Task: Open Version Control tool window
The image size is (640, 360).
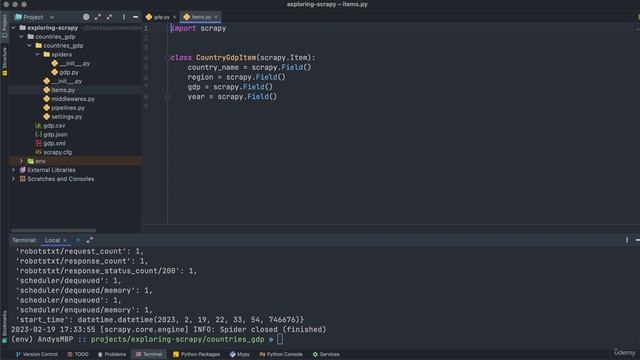Action: (36, 354)
